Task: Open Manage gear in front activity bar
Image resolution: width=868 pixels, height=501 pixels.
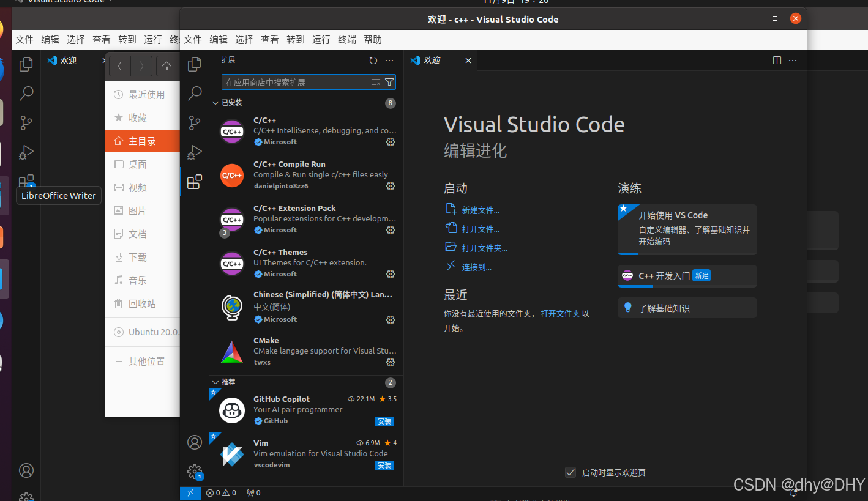Action: point(195,471)
